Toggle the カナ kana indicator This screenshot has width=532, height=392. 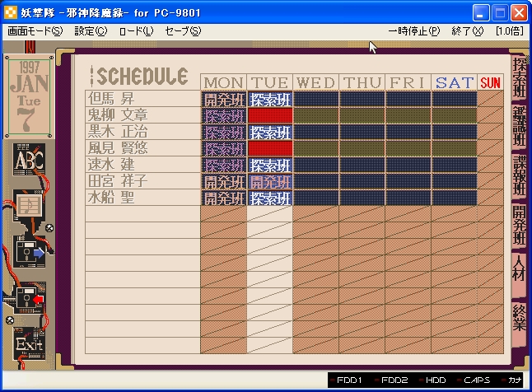[x=514, y=381]
